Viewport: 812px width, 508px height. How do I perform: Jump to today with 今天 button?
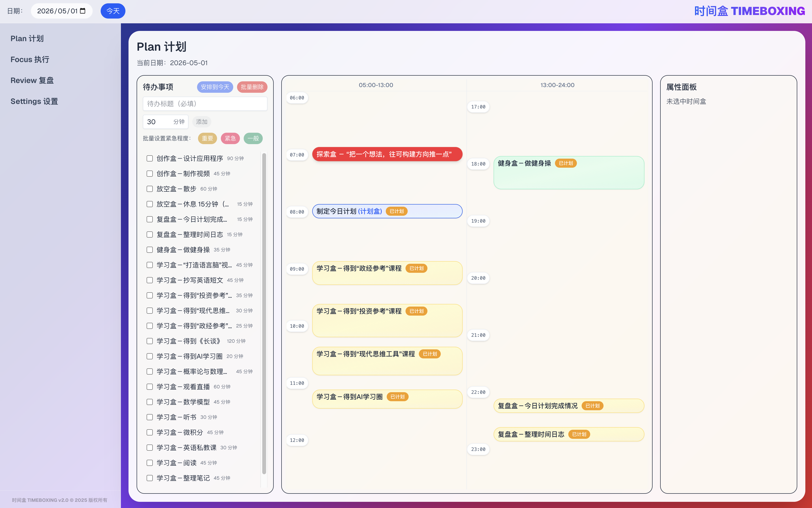(113, 11)
